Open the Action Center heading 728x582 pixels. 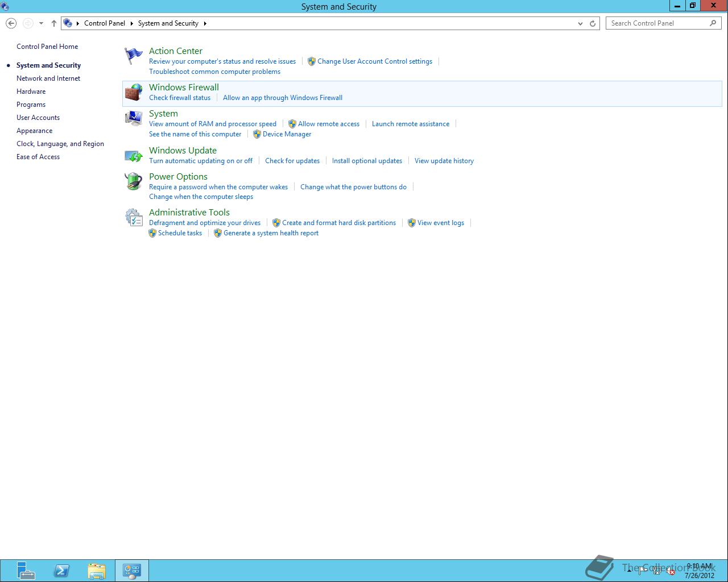pos(176,51)
